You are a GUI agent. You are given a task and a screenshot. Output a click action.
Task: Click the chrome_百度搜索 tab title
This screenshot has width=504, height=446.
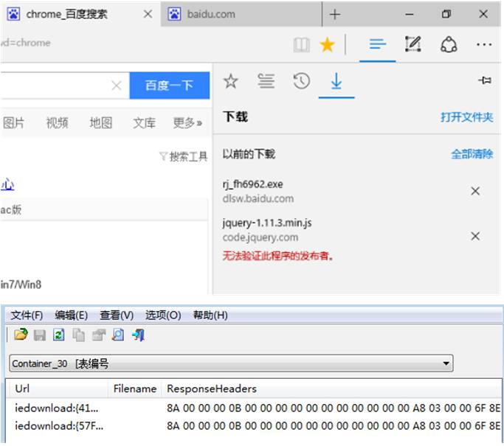(66, 14)
